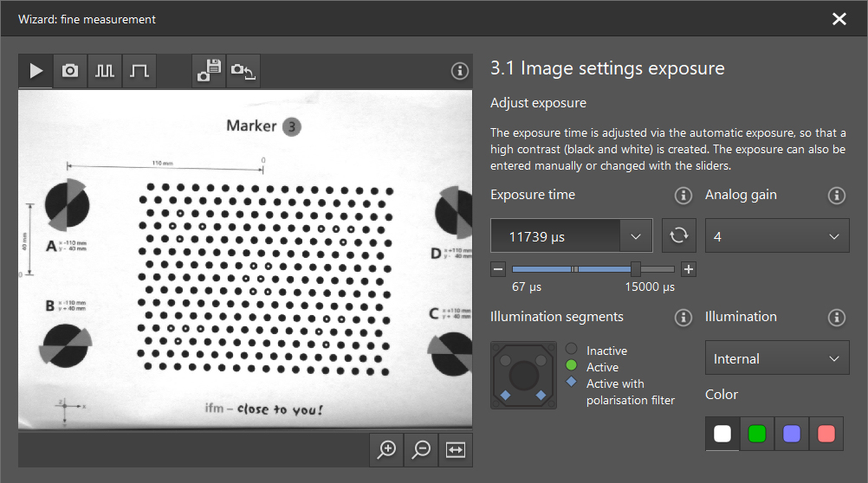Fit the image to the view width
This screenshot has height=483, width=868.
point(456,449)
